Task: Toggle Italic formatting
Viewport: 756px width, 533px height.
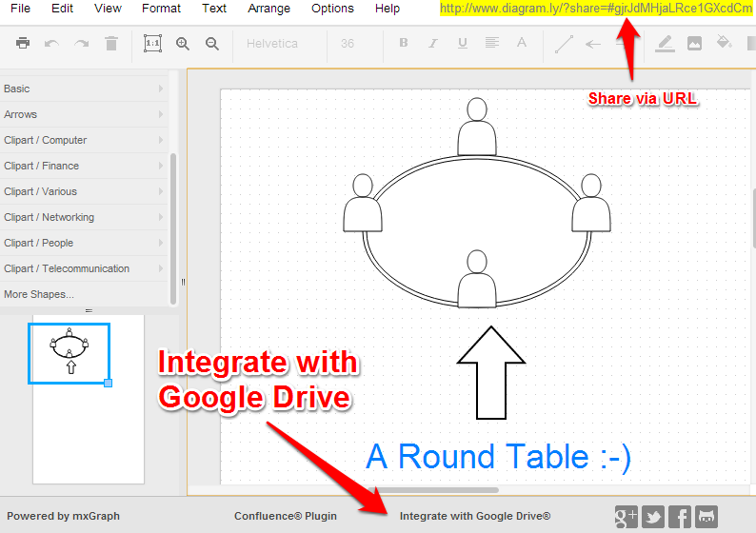Action: 433,44
